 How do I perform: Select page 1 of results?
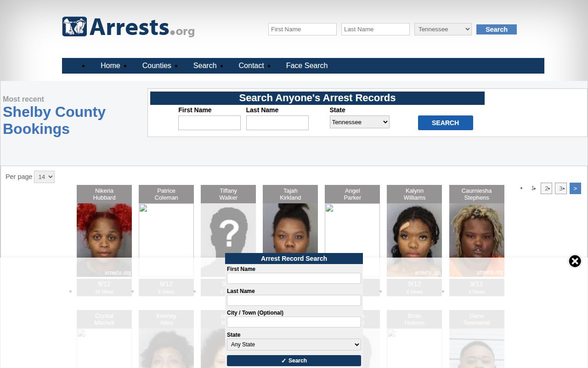tap(533, 188)
